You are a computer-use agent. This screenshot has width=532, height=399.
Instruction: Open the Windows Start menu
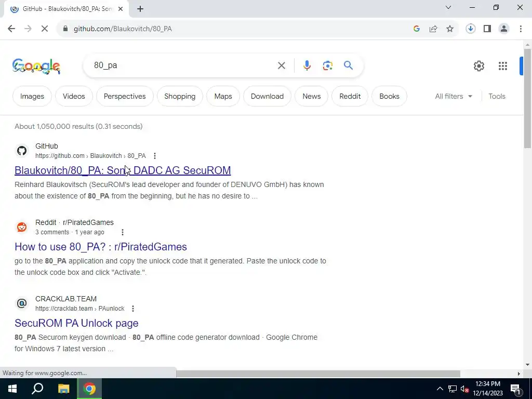click(12, 389)
